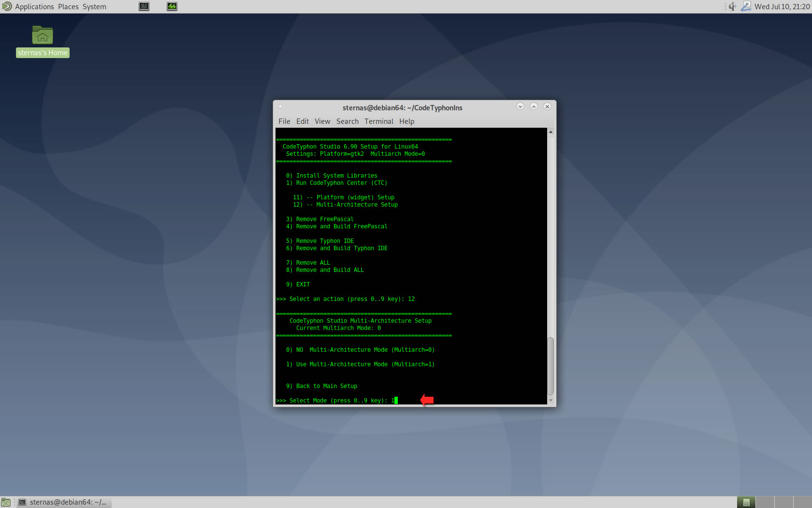The image size is (812, 508).
Task: Click the terminal scrollbar up arrow
Action: pos(551,132)
